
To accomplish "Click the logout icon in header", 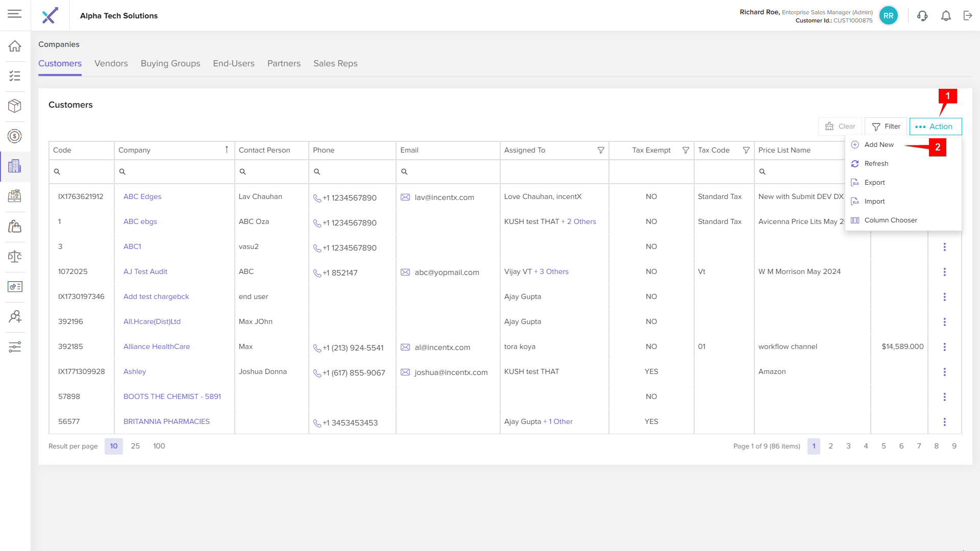I will click(x=968, y=16).
